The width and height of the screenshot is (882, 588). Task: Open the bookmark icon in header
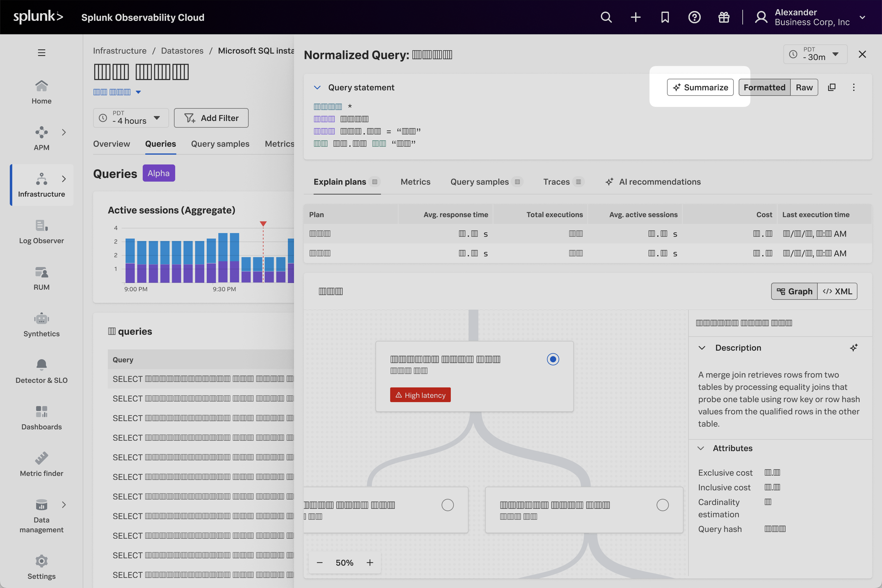(665, 17)
